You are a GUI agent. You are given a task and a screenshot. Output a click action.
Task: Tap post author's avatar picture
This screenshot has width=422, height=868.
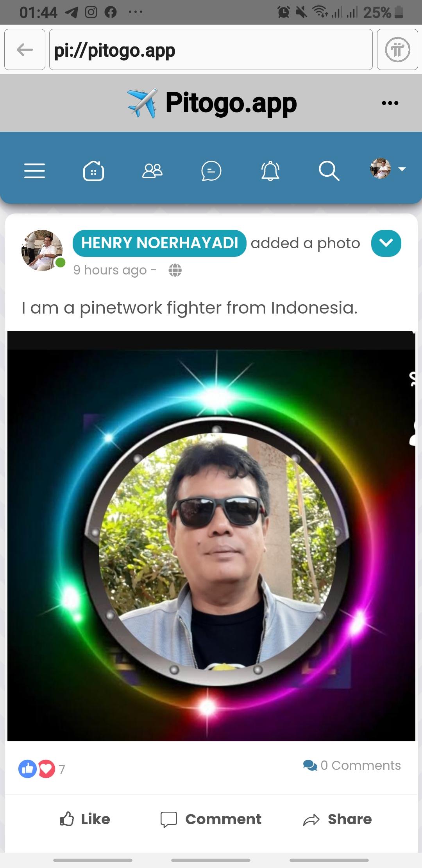click(42, 250)
